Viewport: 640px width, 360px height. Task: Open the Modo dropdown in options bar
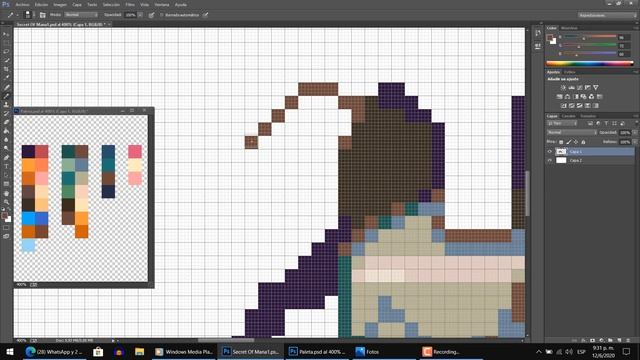point(81,15)
